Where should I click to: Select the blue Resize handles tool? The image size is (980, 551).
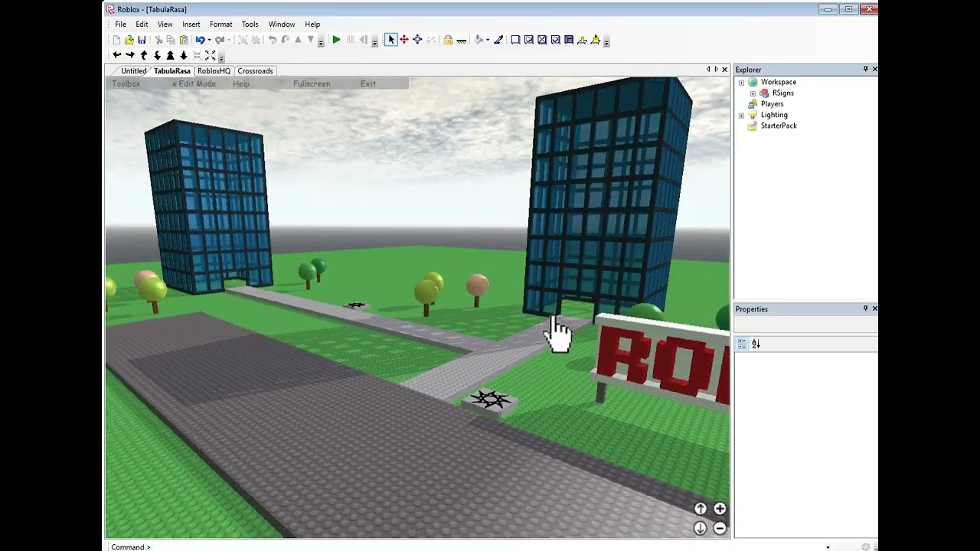417,40
